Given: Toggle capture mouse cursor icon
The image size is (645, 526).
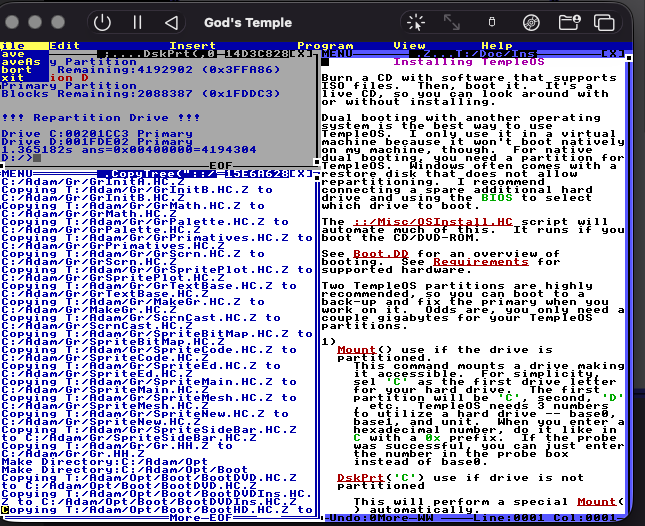Looking at the screenshot, I should click(416, 22).
